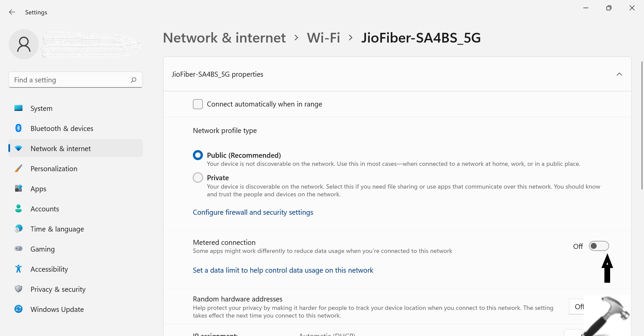
Task: Open Privacy & security settings page
Action: pos(58,289)
